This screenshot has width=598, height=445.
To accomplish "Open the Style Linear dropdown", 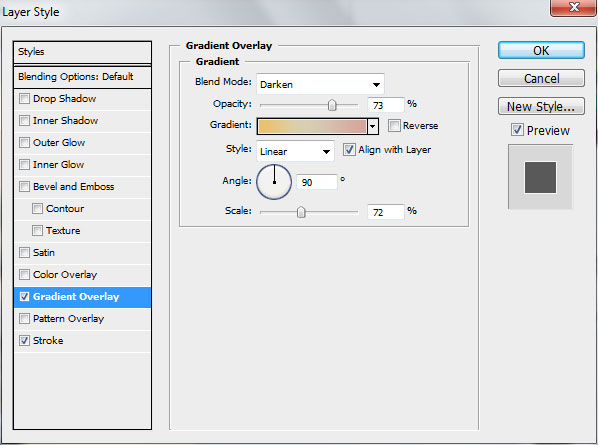I will (295, 151).
